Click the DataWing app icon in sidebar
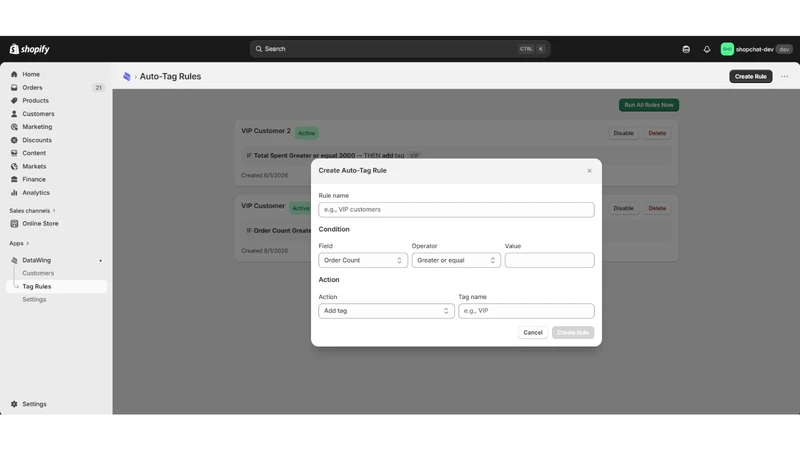The width and height of the screenshot is (800, 450). [x=14, y=260]
